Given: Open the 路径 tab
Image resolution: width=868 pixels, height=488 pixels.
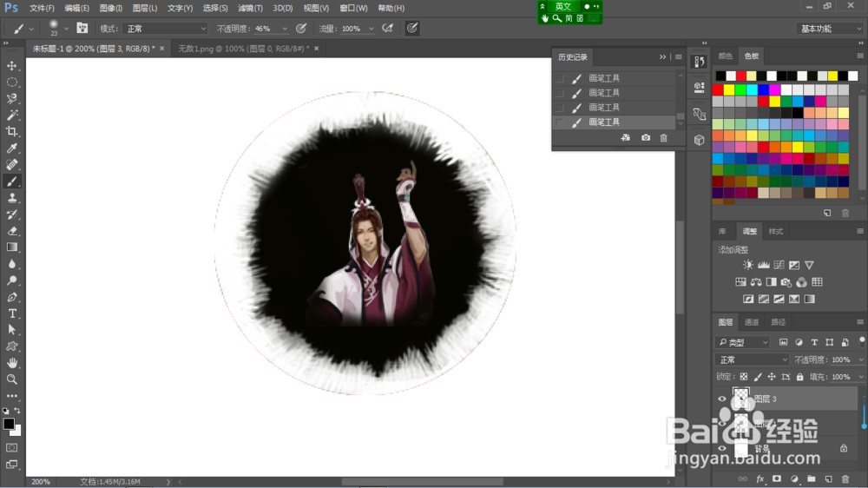Looking at the screenshot, I should coord(778,322).
